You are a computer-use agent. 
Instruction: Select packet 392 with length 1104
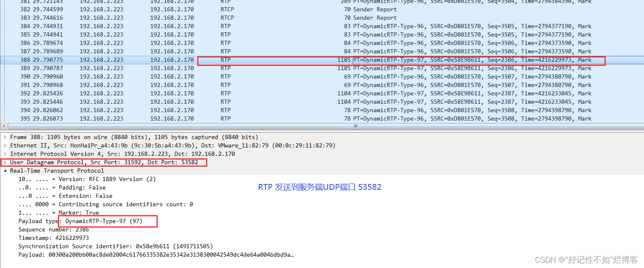pos(322,93)
